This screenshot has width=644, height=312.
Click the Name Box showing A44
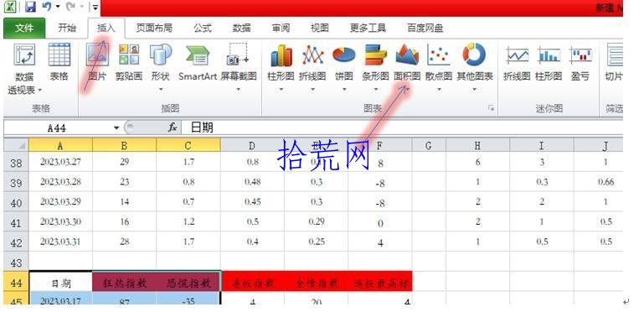point(57,127)
